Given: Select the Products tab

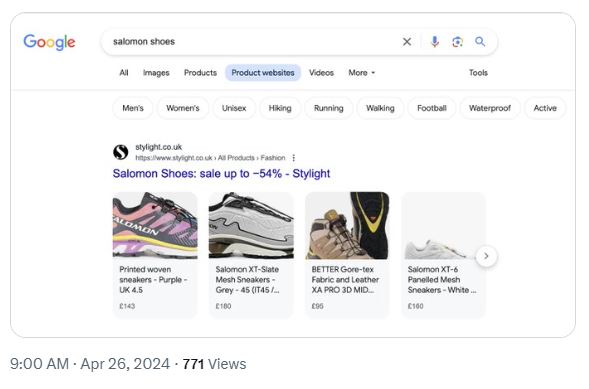Looking at the screenshot, I should point(200,73).
